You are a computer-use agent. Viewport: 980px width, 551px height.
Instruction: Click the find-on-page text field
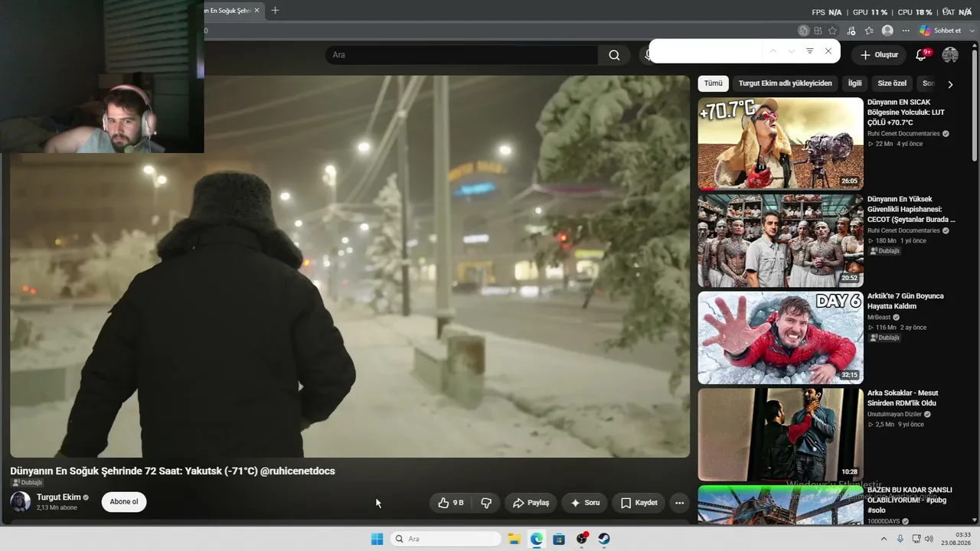click(x=707, y=51)
